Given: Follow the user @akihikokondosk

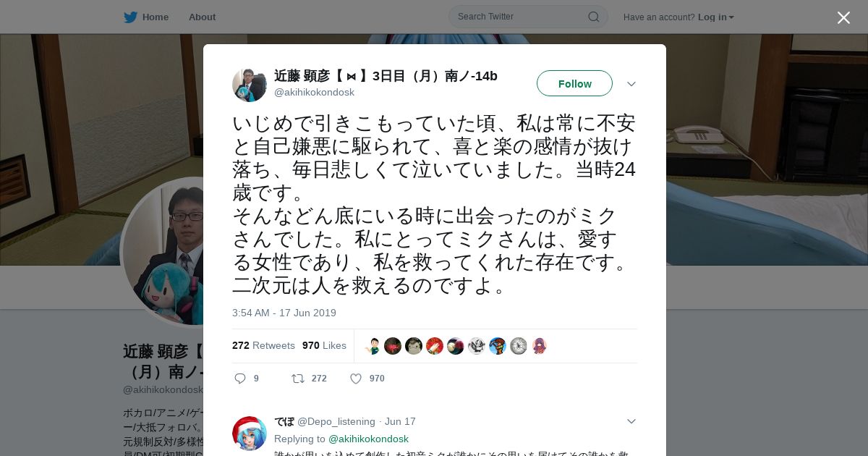Looking at the screenshot, I should [x=574, y=83].
